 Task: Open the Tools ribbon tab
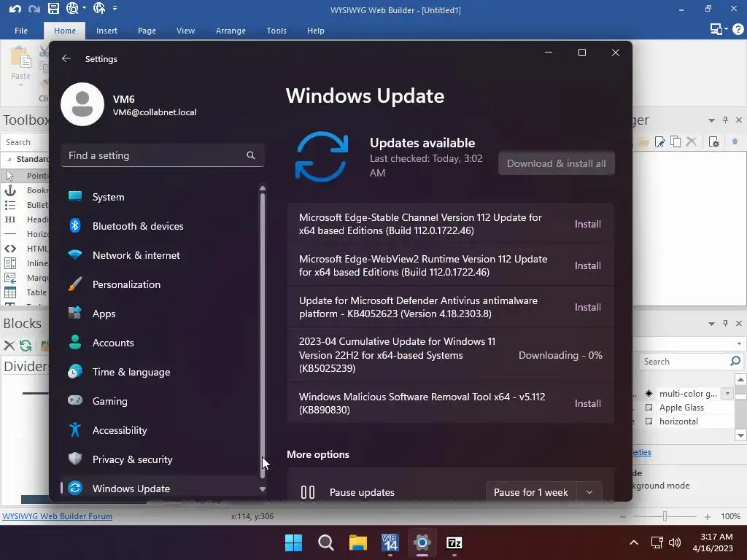(x=276, y=31)
